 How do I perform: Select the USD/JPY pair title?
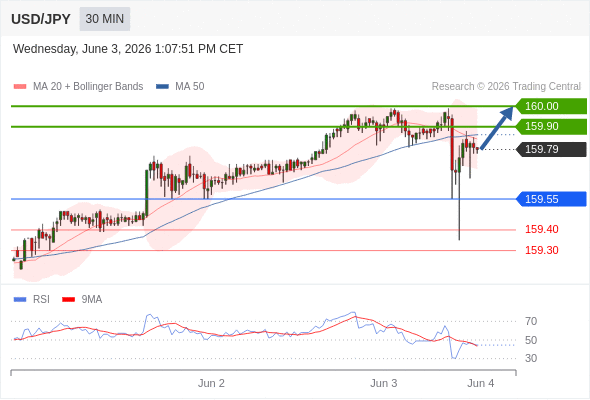[x=41, y=19]
